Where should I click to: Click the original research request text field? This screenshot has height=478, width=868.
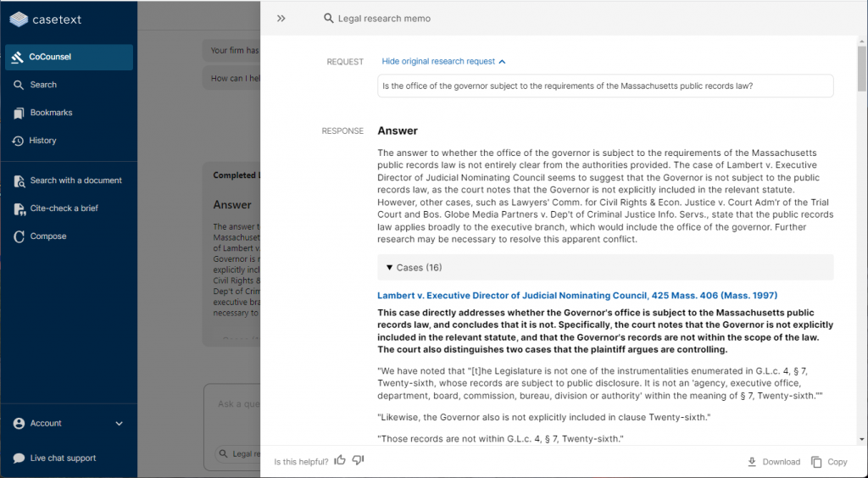pos(605,86)
